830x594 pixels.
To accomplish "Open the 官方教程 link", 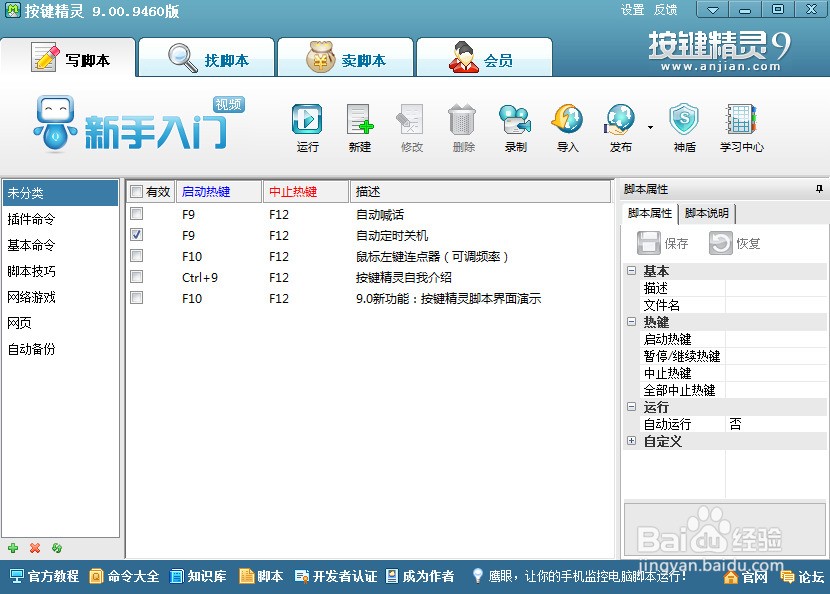I will 44,576.
